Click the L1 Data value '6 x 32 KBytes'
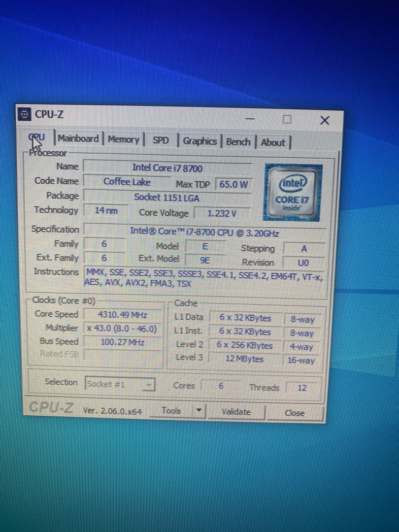Viewport: 399px width, 532px height. tap(245, 318)
